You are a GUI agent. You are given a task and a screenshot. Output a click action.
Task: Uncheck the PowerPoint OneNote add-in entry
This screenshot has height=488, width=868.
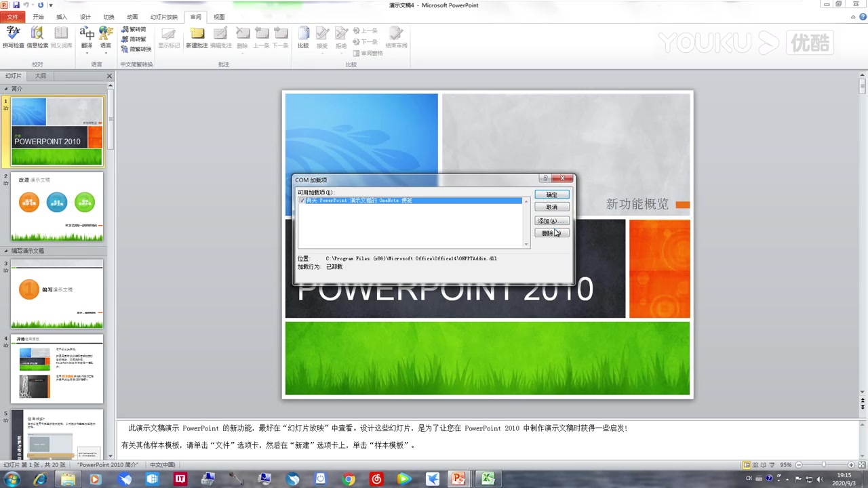[303, 200]
